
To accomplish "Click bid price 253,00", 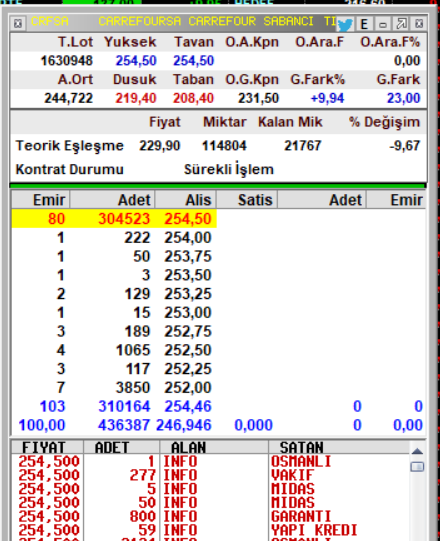I will [x=187, y=313].
